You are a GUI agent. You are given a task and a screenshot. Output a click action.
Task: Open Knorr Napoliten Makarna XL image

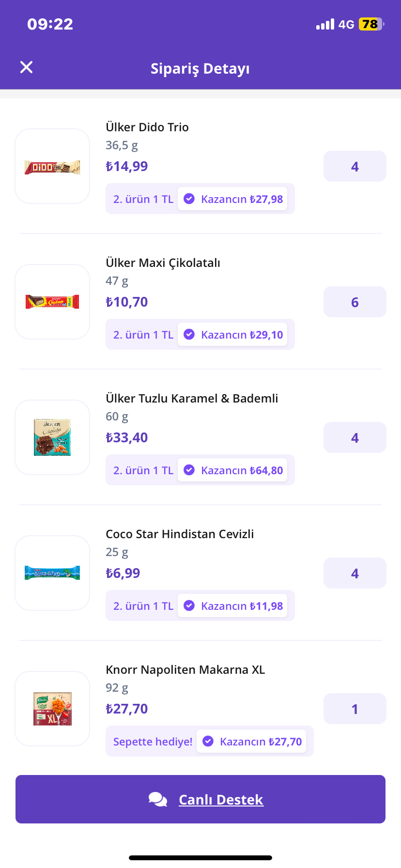pyautogui.click(x=52, y=709)
